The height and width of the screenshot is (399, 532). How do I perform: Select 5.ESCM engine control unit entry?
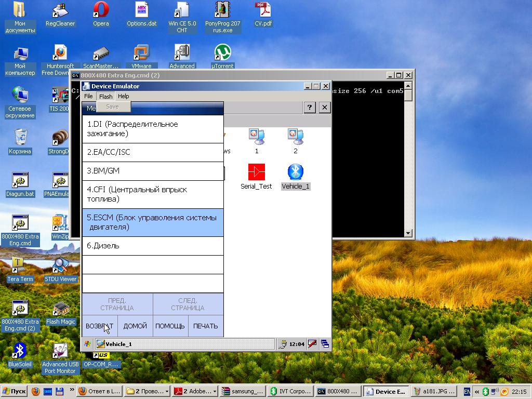coord(153,222)
